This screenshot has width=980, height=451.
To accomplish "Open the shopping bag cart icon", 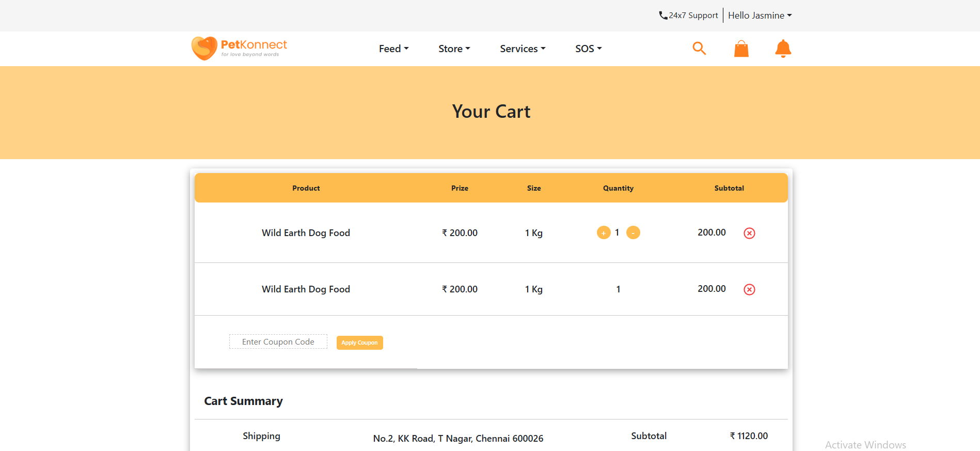I will pyautogui.click(x=741, y=49).
